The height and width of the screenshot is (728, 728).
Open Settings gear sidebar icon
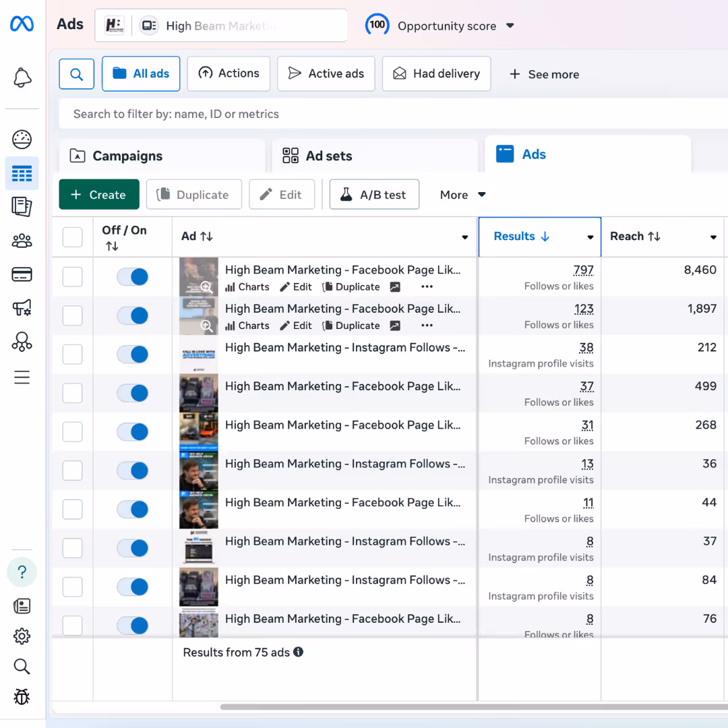click(22, 636)
